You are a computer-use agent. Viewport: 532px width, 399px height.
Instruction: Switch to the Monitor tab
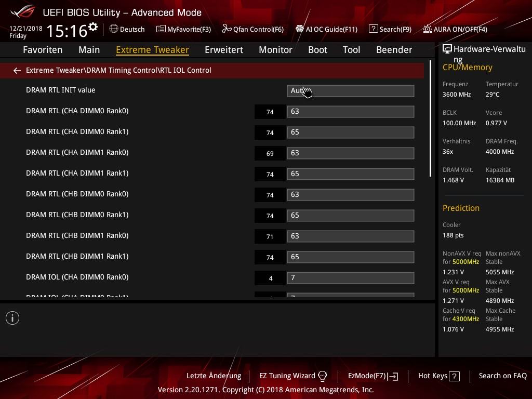click(x=275, y=50)
